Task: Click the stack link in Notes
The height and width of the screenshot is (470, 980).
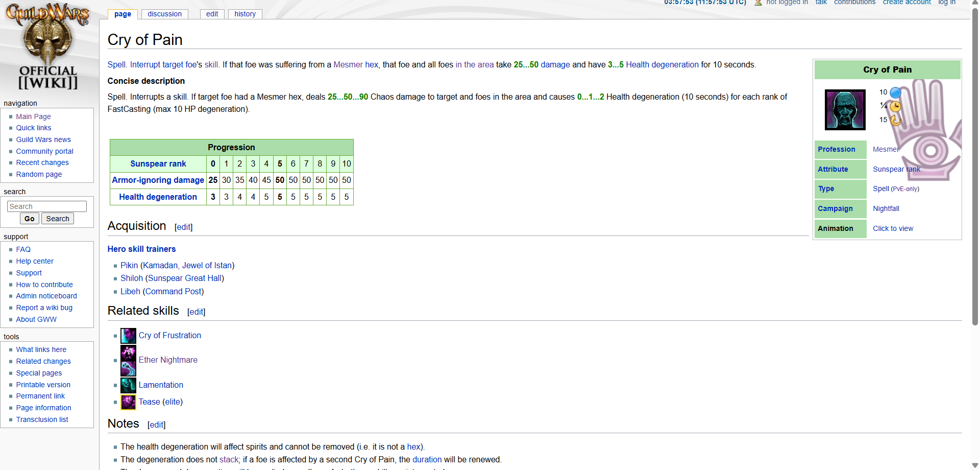Action: pos(229,459)
